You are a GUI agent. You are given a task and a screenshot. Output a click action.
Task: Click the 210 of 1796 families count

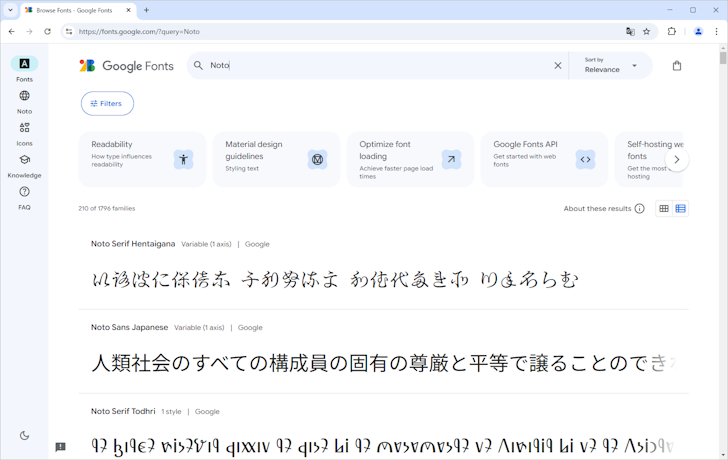click(x=107, y=208)
